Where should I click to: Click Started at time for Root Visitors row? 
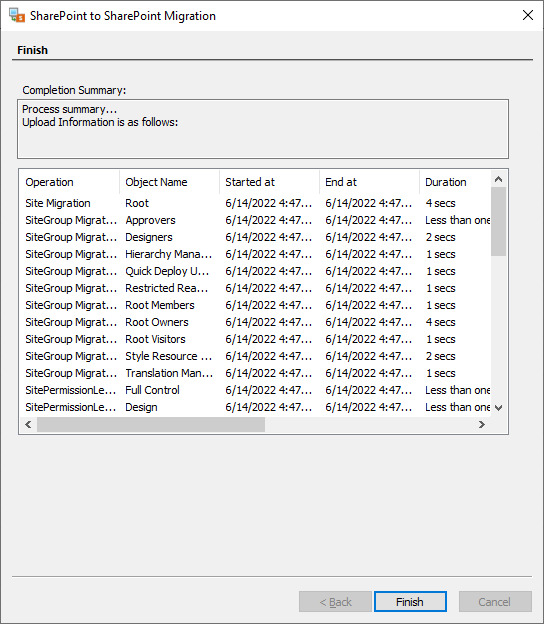[x=269, y=339]
